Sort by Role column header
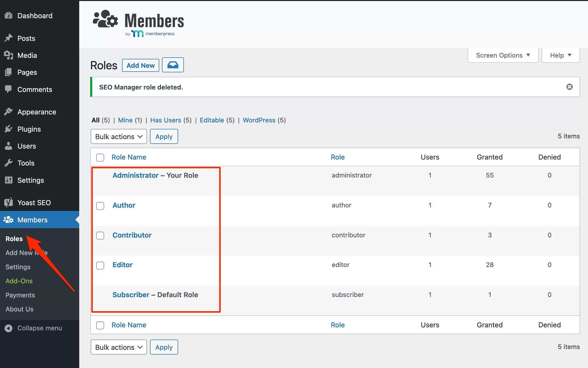This screenshot has width=588, height=368. (x=338, y=157)
